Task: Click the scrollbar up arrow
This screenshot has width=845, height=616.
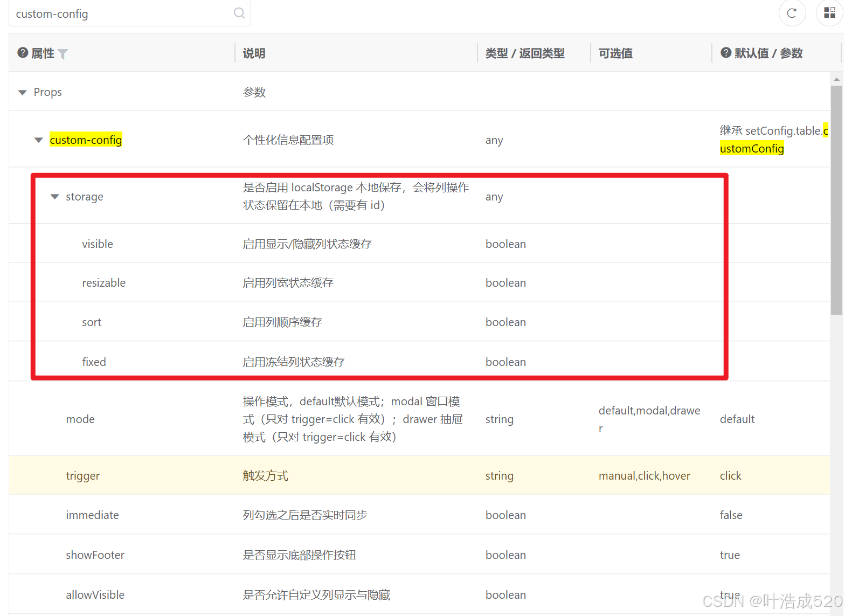Action: pyautogui.click(x=836, y=79)
